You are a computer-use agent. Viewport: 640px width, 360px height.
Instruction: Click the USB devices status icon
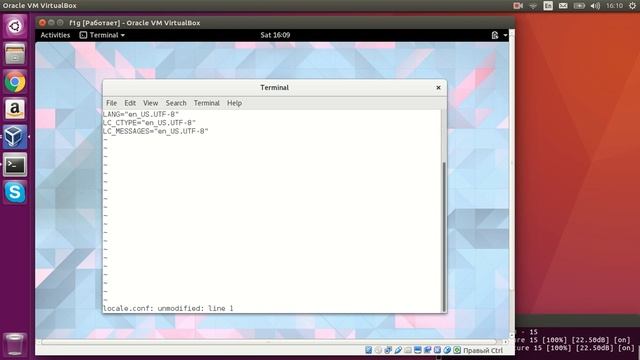click(x=398, y=350)
